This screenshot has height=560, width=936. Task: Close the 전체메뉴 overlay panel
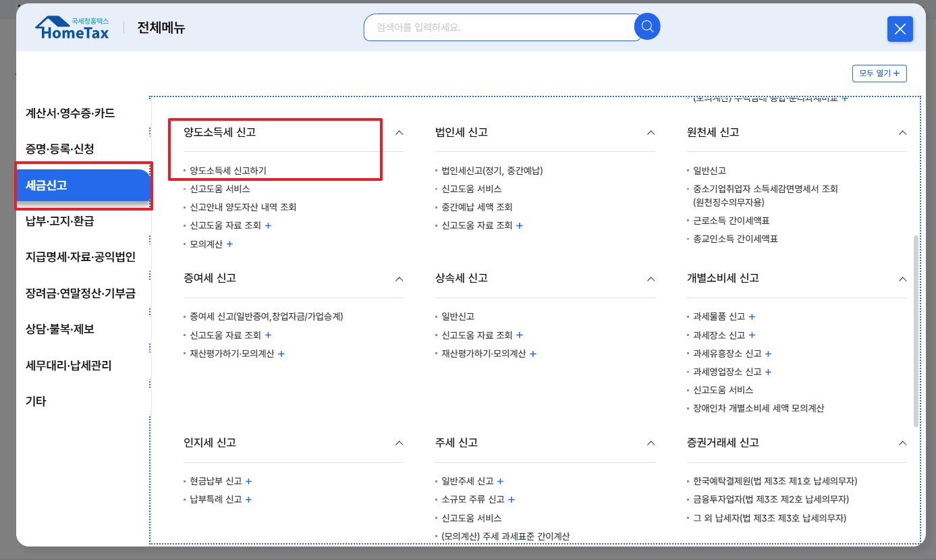pyautogui.click(x=900, y=29)
